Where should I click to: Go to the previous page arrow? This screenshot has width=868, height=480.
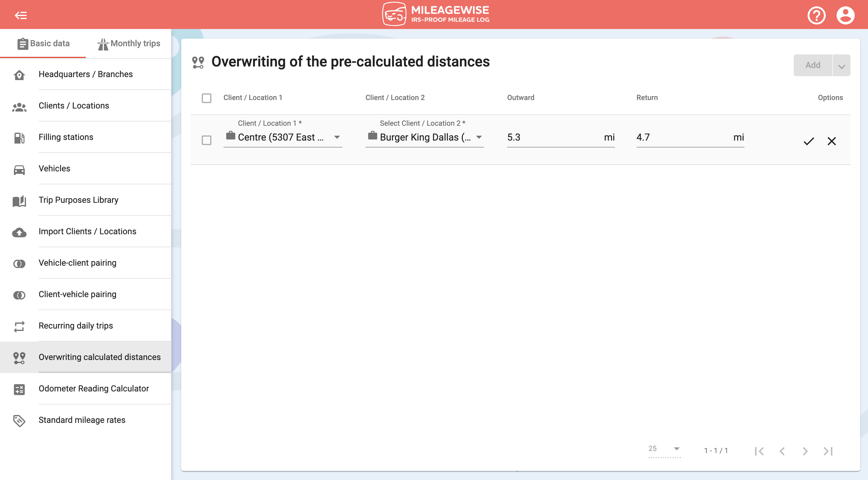(x=782, y=451)
